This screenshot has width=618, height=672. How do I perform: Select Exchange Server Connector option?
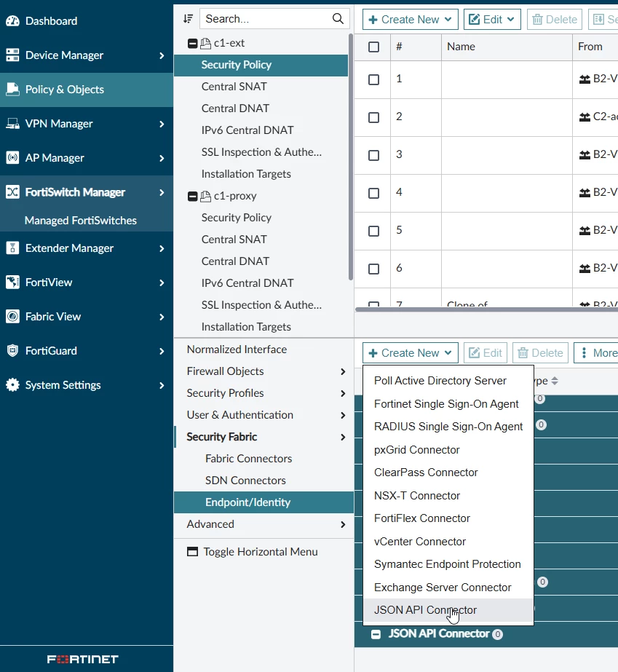[448, 587]
